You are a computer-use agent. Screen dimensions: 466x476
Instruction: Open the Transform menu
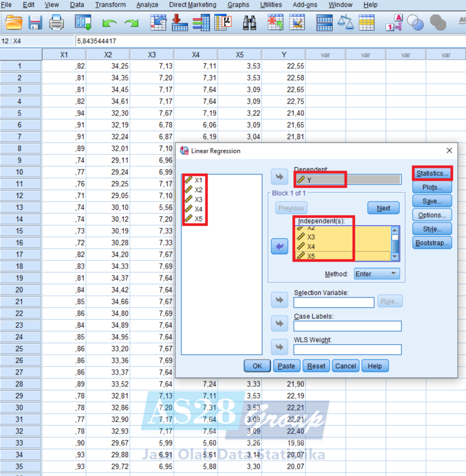tap(110, 5)
